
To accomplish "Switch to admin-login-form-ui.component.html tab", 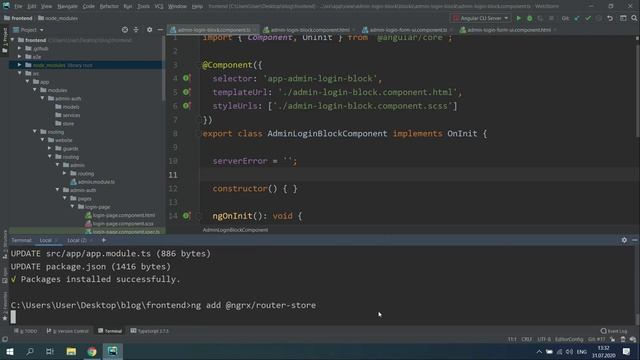I will pos(508,30).
